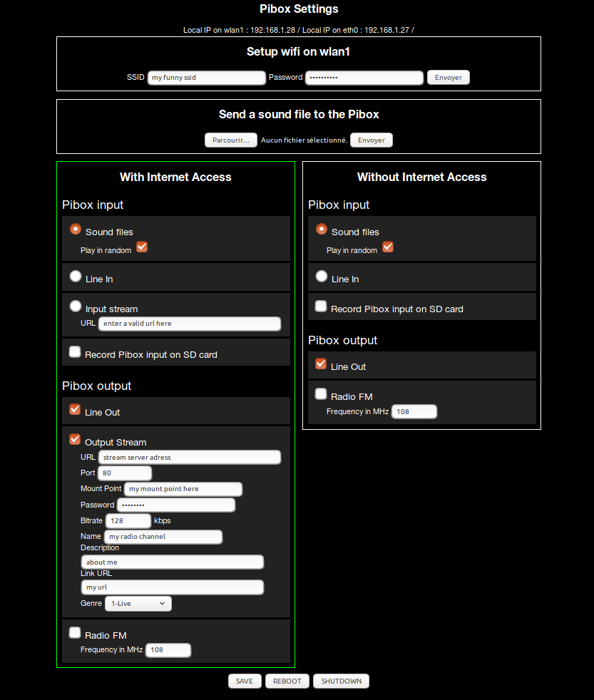The height and width of the screenshot is (700, 594).
Task: Uncheck Line Out without Internet Access
Action: tap(321, 364)
